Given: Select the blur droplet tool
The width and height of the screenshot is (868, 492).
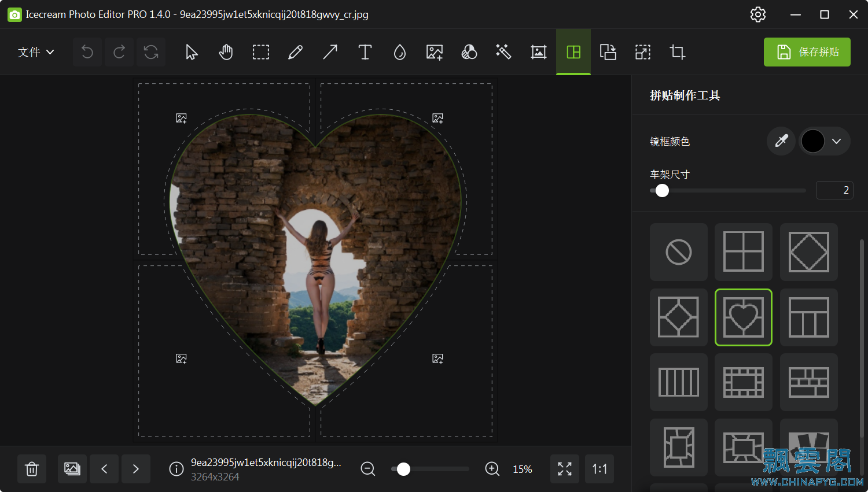Looking at the screenshot, I should tap(400, 52).
